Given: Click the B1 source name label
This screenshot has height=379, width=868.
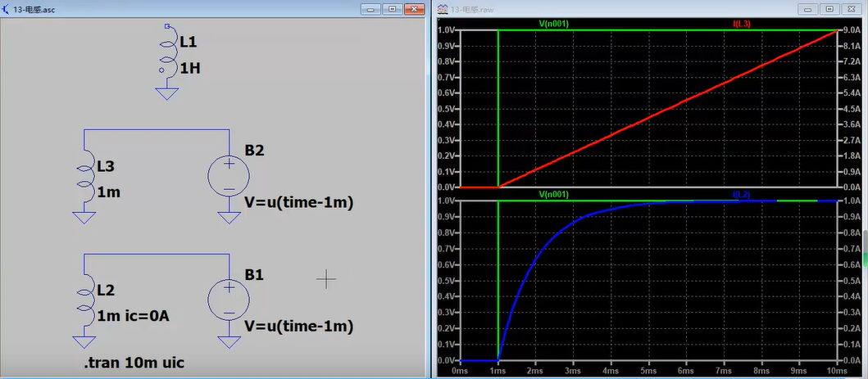Looking at the screenshot, I should tap(254, 274).
